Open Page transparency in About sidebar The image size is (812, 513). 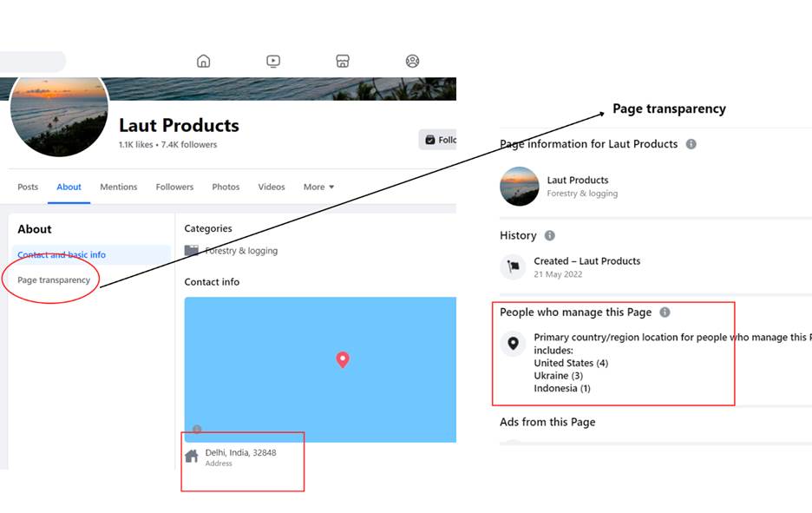coord(54,280)
